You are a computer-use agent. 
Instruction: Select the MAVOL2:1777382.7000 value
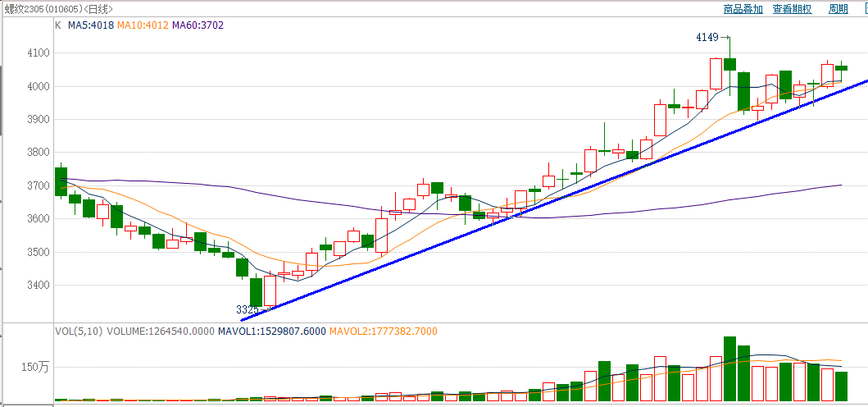click(383, 332)
